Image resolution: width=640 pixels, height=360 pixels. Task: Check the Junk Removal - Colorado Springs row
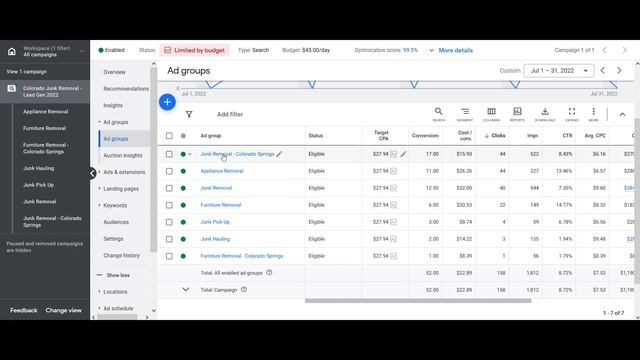tap(169, 154)
